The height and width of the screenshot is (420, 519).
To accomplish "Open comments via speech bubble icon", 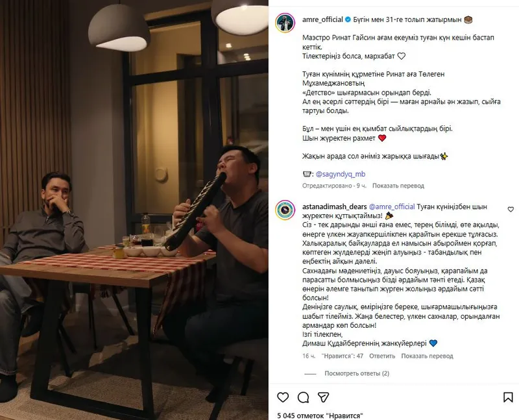I will [x=303, y=397].
